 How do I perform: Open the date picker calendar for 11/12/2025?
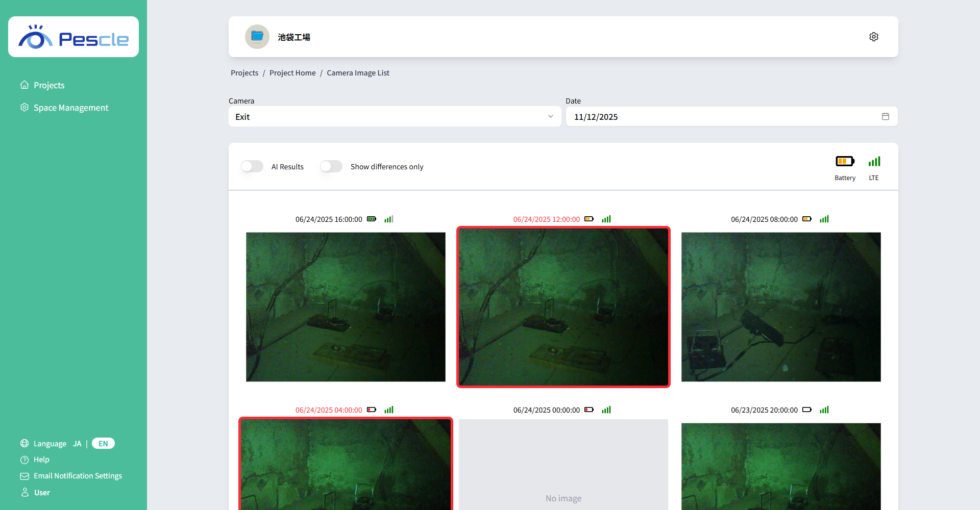(886, 116)
